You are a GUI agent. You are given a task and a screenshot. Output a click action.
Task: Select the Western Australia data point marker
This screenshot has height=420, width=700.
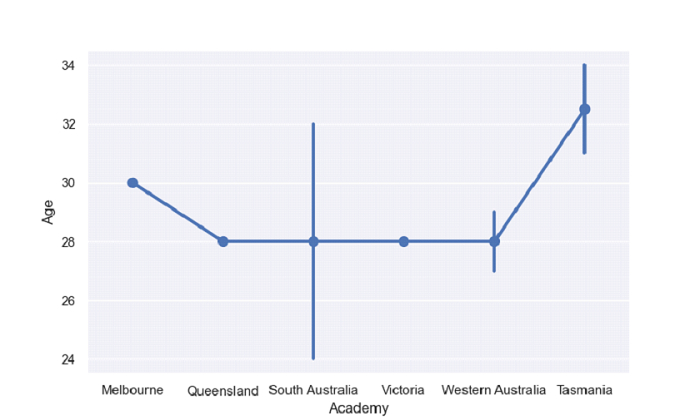pos(494,241)
